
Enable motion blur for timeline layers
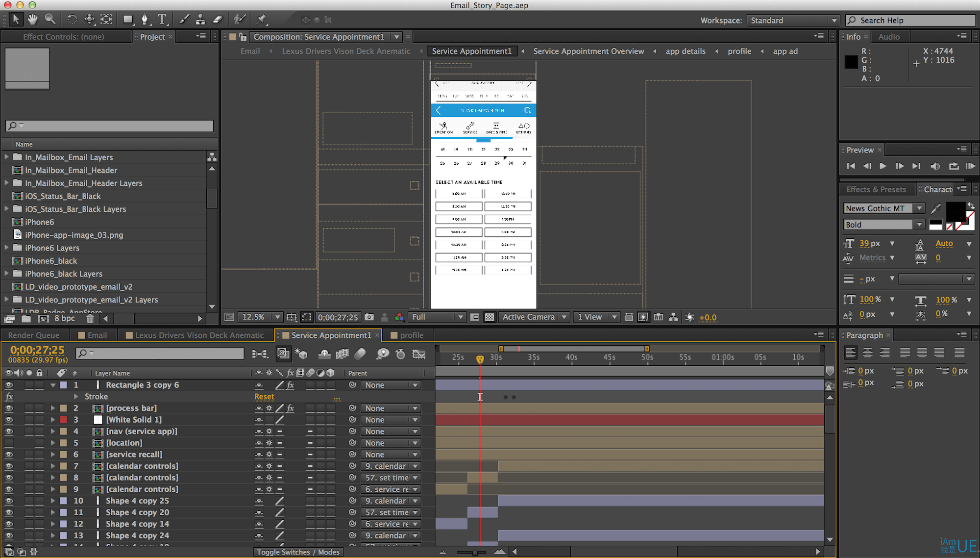[360, 354]
